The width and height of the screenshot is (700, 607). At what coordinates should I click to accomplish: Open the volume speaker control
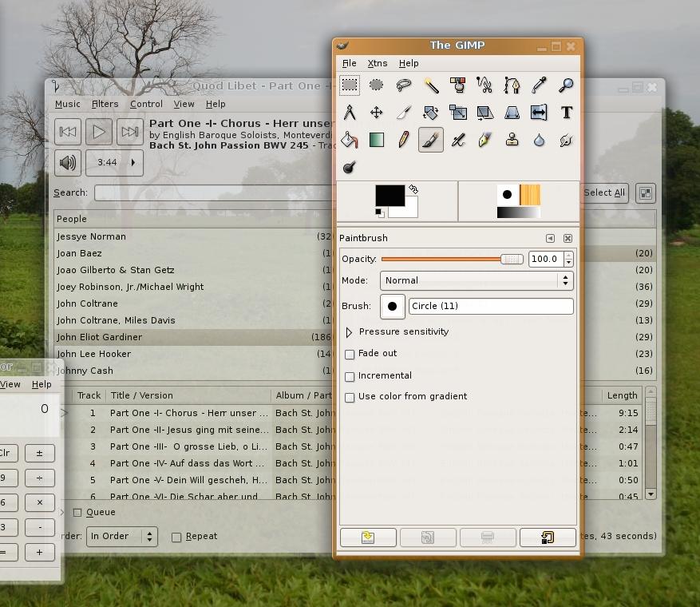coord(68,163)
